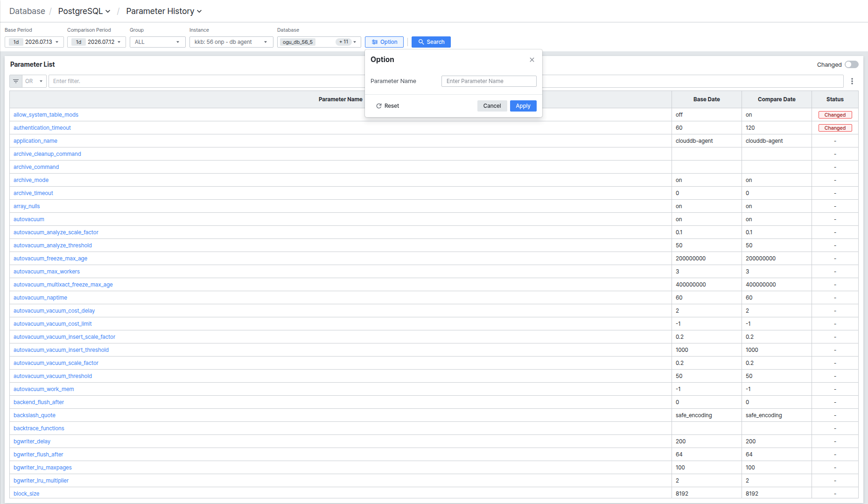Focus the Parameter Name input field
This screenshot has width=868, height=504.
point(489,81)
